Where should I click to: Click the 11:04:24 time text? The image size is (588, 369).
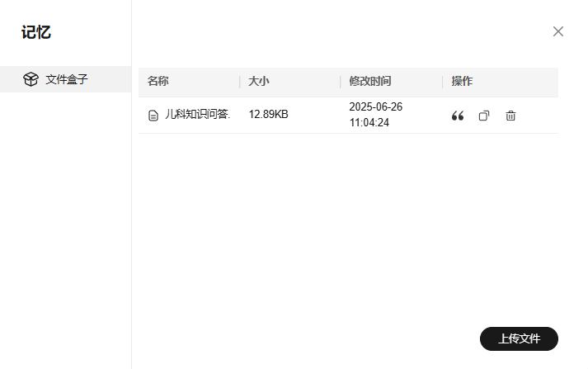(x=369, y=123)
